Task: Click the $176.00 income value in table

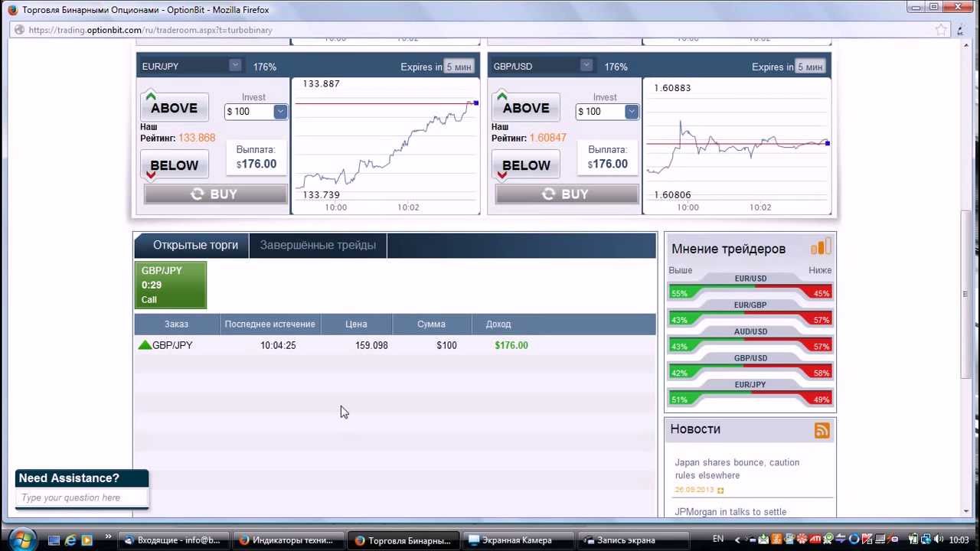Action: tap(511, 345)
